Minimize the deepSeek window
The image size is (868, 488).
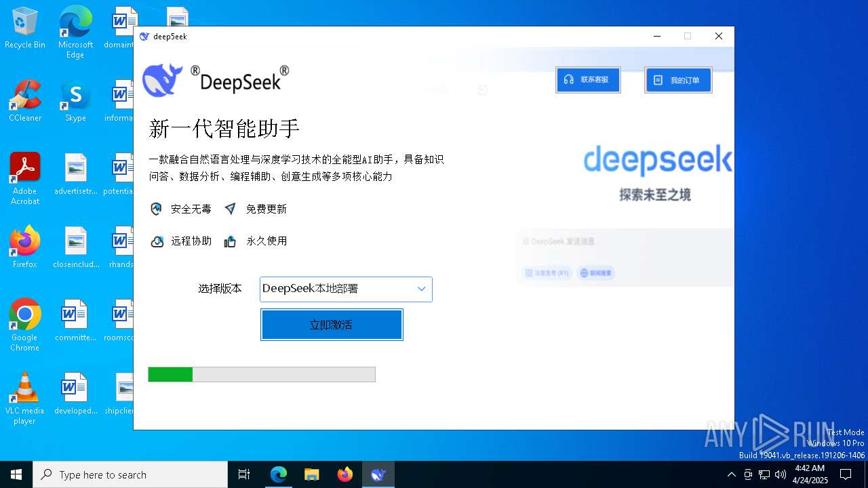(656, 36)
